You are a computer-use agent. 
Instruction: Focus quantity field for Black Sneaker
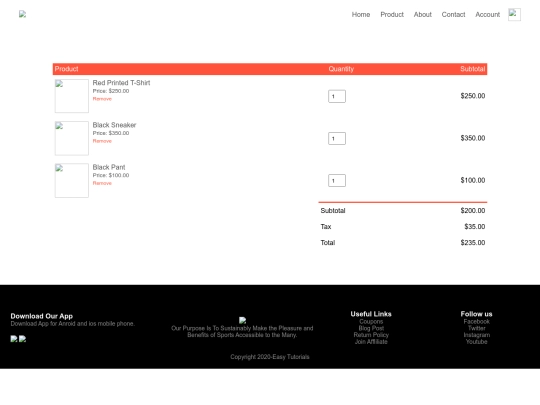point(337,138)
